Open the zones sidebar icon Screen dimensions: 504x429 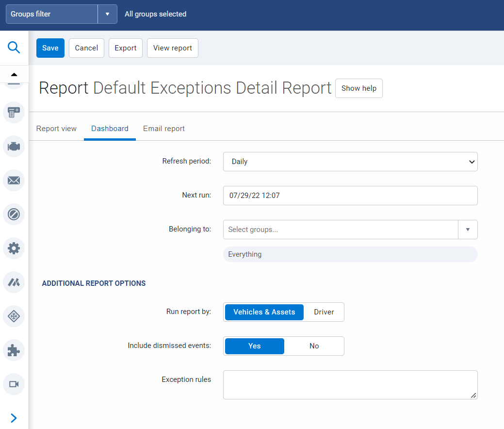pos(13,316)
